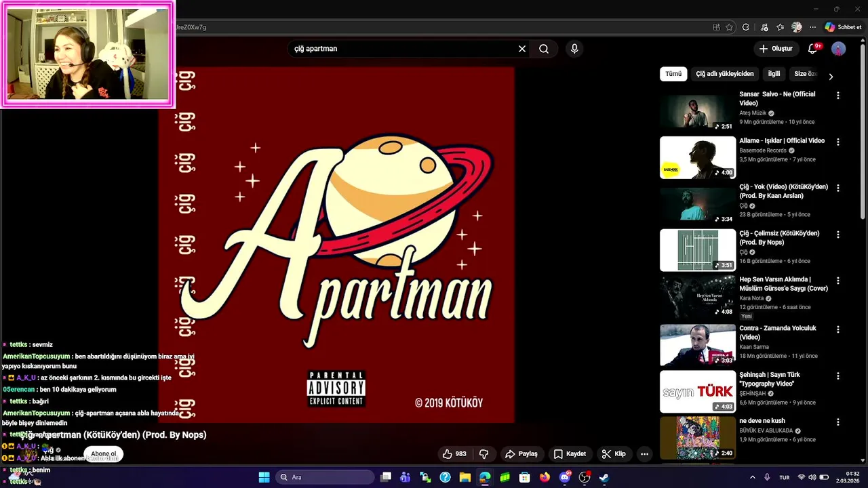The image size is (868, 488).
Task: Click the Oluştur create button
Action: [x=776, y=49]
